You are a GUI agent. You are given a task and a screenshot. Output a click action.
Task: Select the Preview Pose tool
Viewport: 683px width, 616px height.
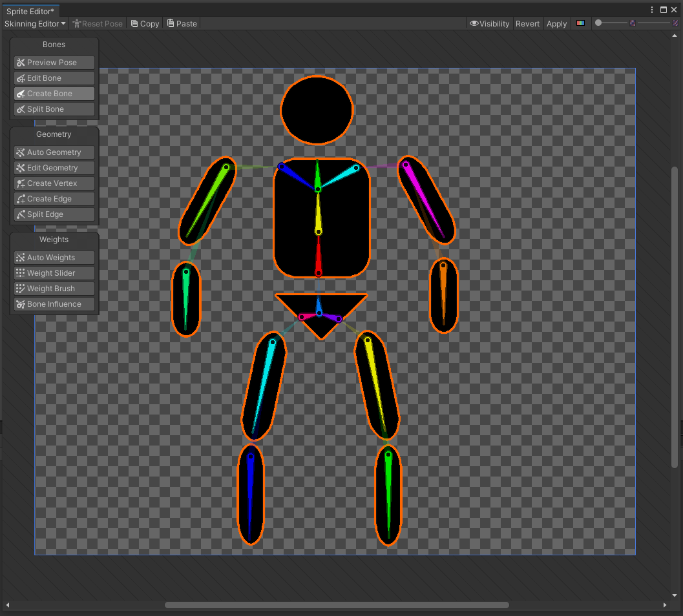coord(54,62)
